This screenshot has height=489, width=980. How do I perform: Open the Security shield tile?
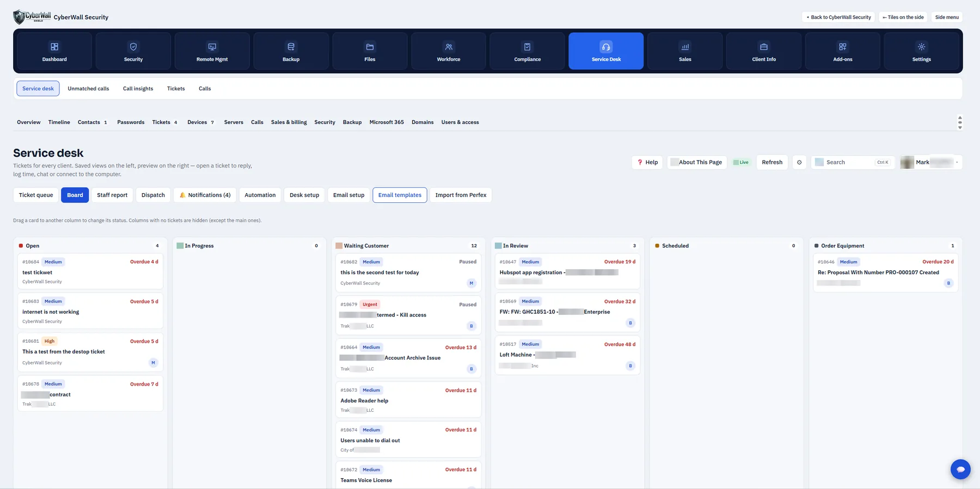tap(133, 51)
